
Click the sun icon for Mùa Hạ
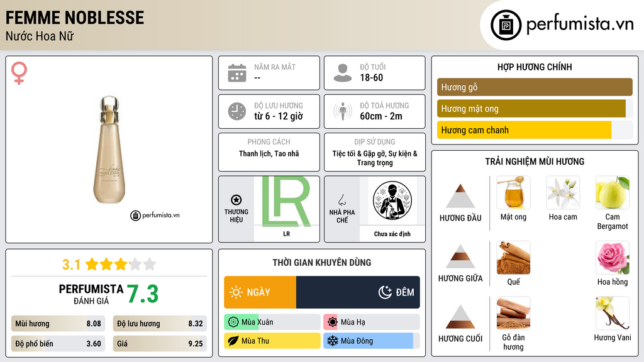[x=333, y=322]
